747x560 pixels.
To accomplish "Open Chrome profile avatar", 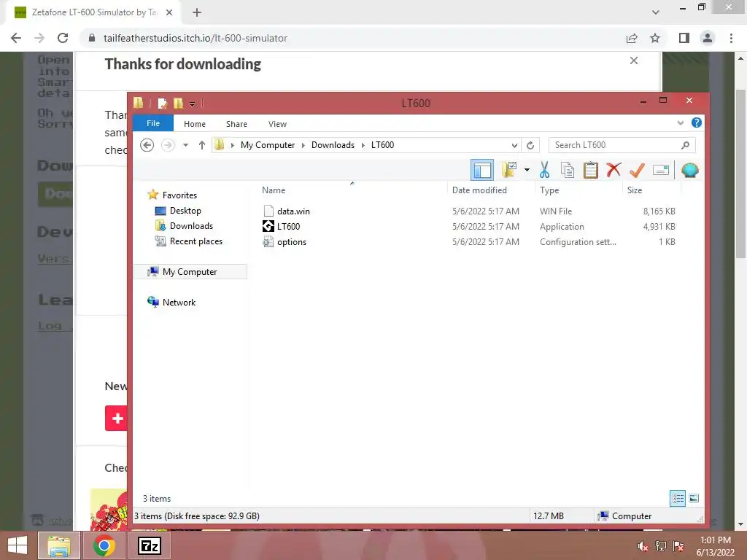I will click(708, 38).
